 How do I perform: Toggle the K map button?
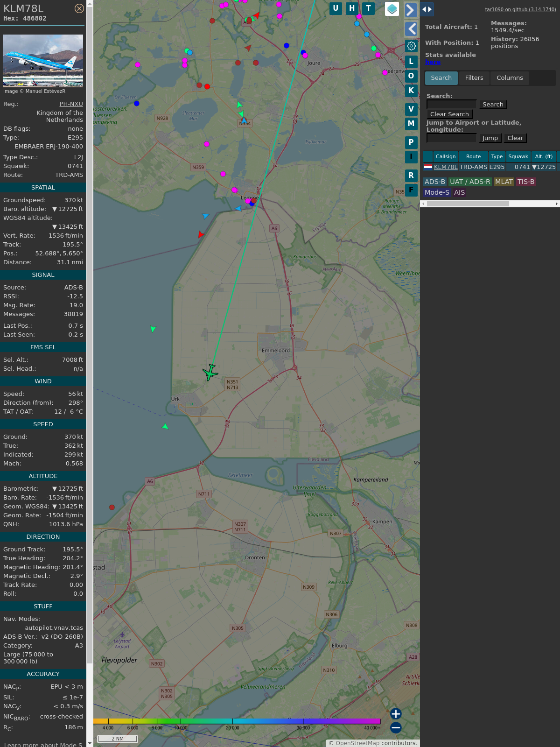411,91
